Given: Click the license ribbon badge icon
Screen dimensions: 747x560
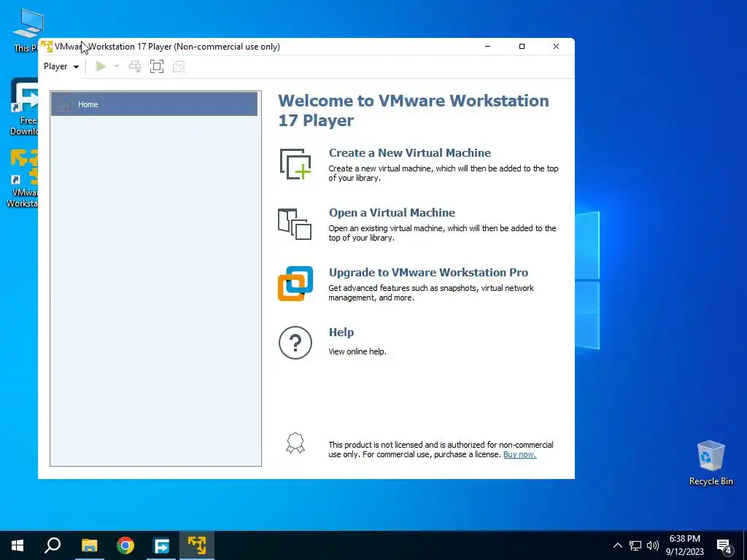Looking at the screenshot, I should tap(295, 443).
